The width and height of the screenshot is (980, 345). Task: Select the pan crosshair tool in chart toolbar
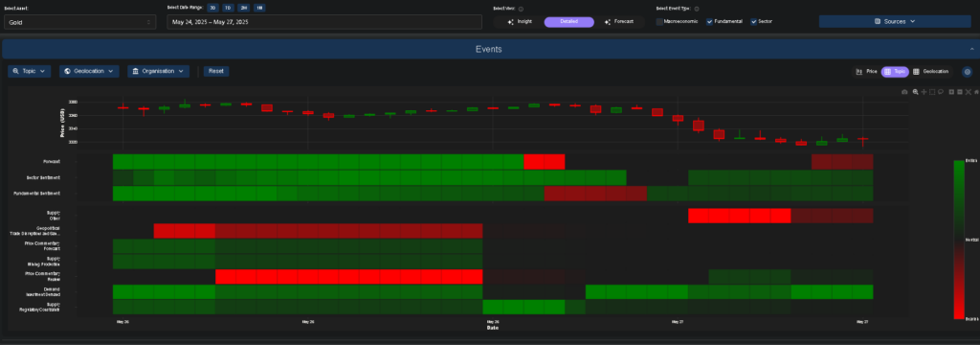click(924, 92)
